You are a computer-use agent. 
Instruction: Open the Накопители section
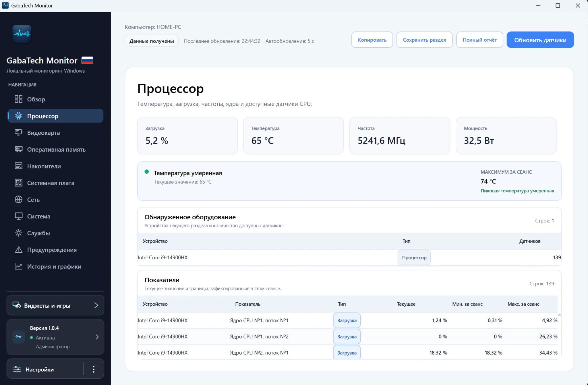tap(55, 166)
